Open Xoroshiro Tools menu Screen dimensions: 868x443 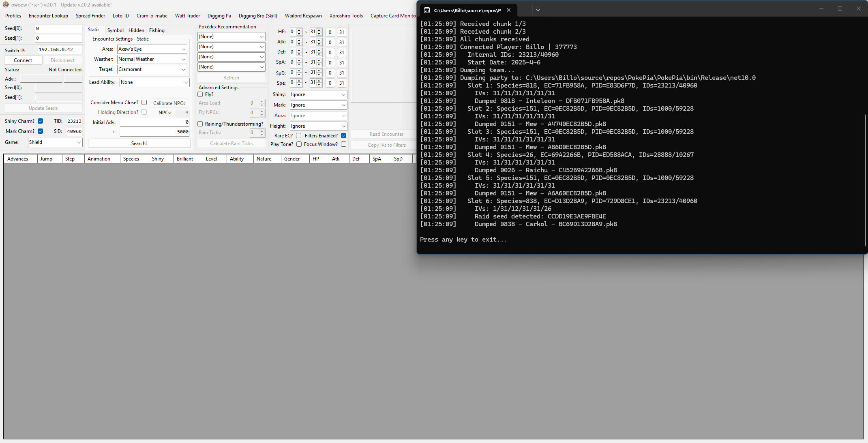(x=346, y=16)
